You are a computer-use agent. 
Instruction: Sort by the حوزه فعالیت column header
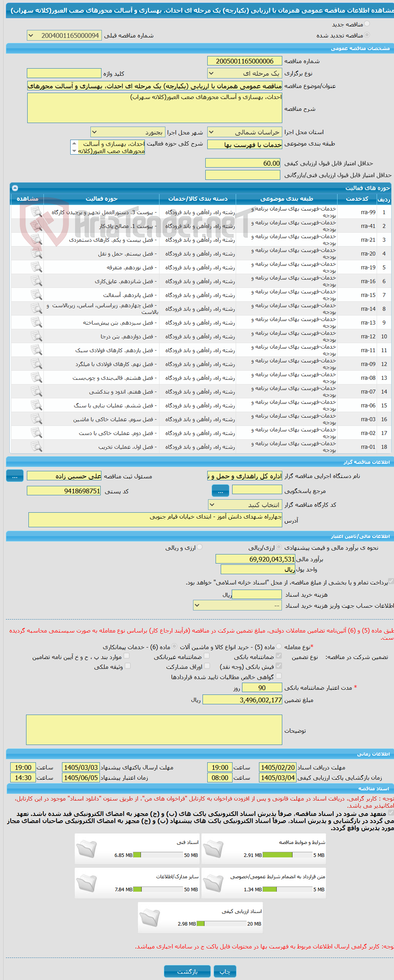pyautogui.click(x=101, y=199)
